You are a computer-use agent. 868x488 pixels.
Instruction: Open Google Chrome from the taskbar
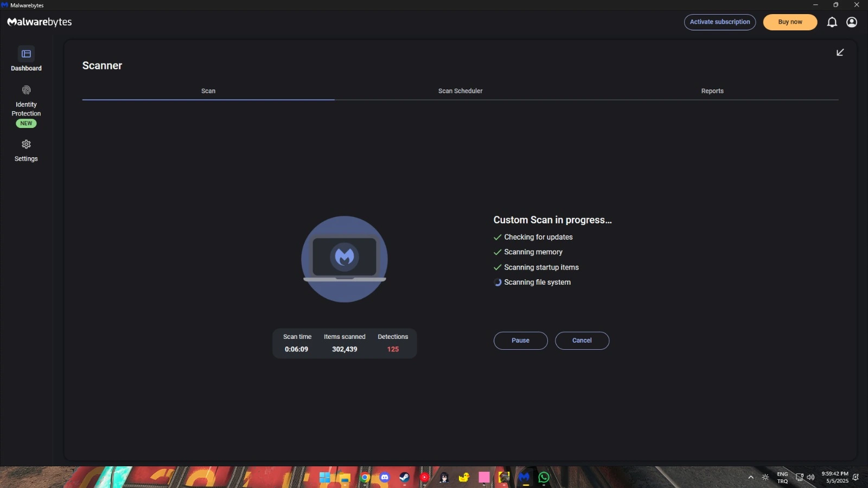(365, 478)
